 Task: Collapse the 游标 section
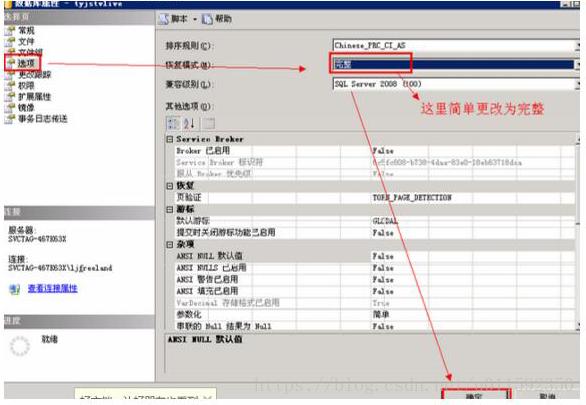tap(170, 209)
